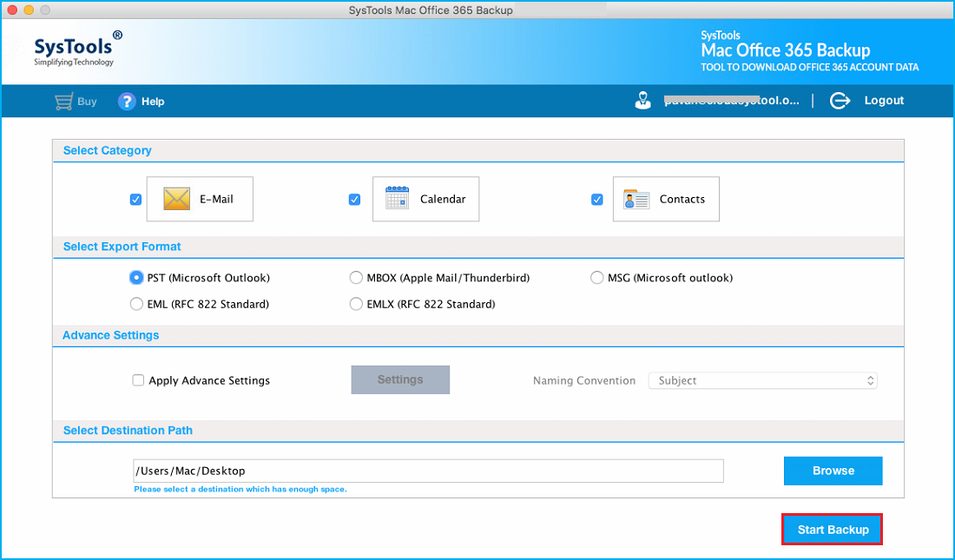Screen dimensions: 955x560
Task: Select EMLX (RFC 822 Standard) format
Action: click(356, 304)
